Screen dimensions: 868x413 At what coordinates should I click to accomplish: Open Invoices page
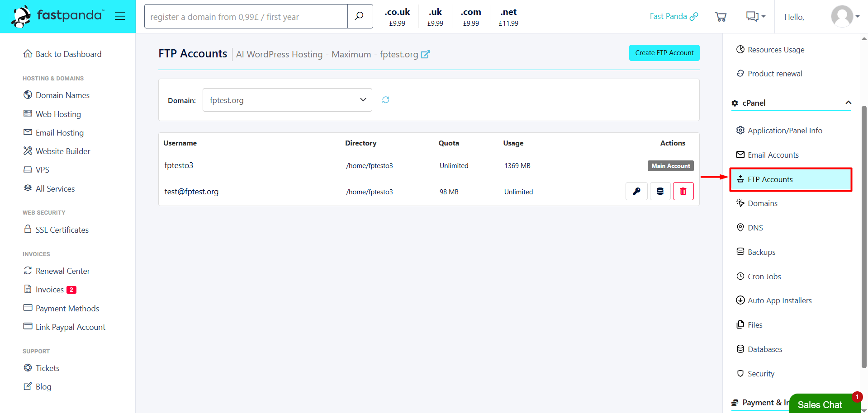[43, 290]
